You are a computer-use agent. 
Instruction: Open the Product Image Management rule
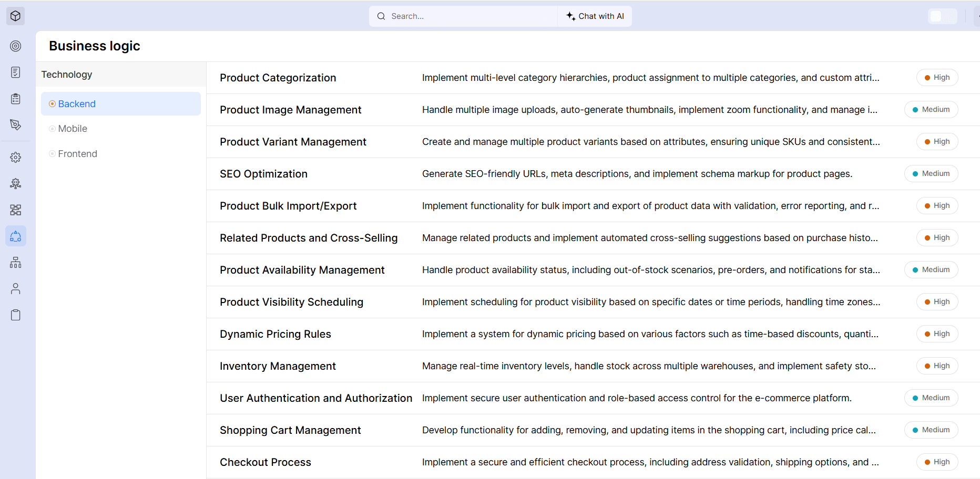tap(290, 110)
